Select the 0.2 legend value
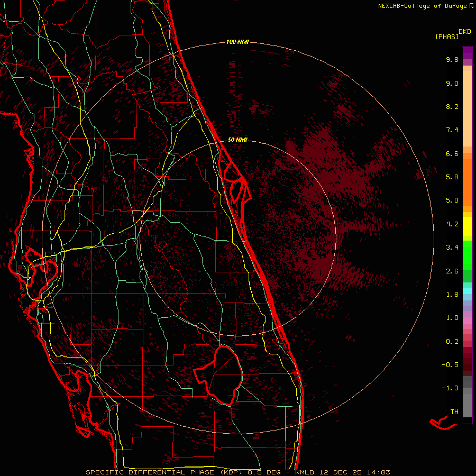The image size is (476, 476). coord(452,342)
